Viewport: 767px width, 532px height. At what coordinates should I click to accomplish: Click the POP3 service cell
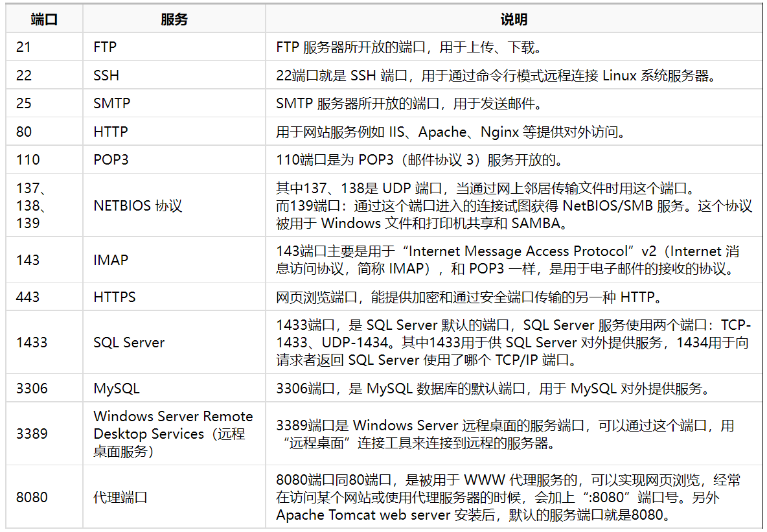pos(111,160)
